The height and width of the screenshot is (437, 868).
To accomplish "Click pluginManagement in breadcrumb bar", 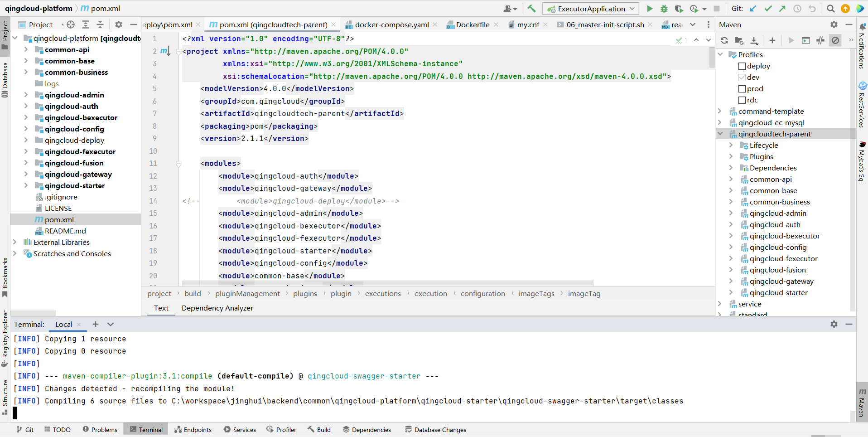I will [247, 294].
